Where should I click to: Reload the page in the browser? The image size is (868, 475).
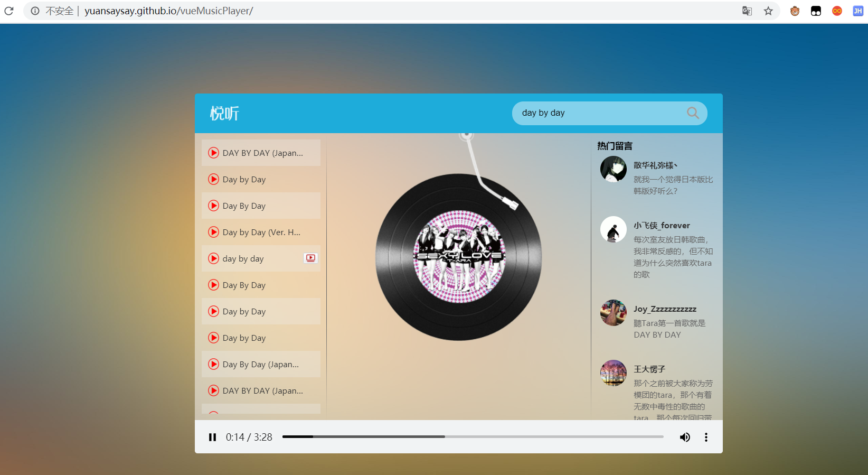[x=9, y=11]
